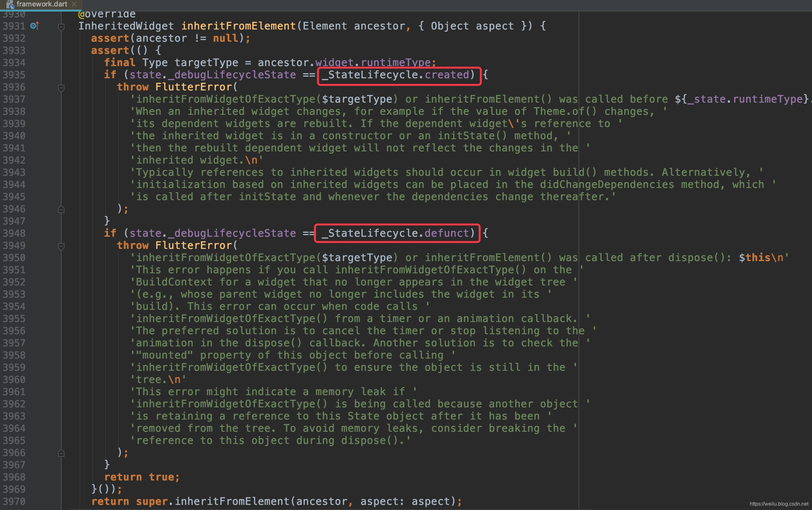Click the inheritFromElement method name declaration
The image size is (812, 510).
pos(238,26)
